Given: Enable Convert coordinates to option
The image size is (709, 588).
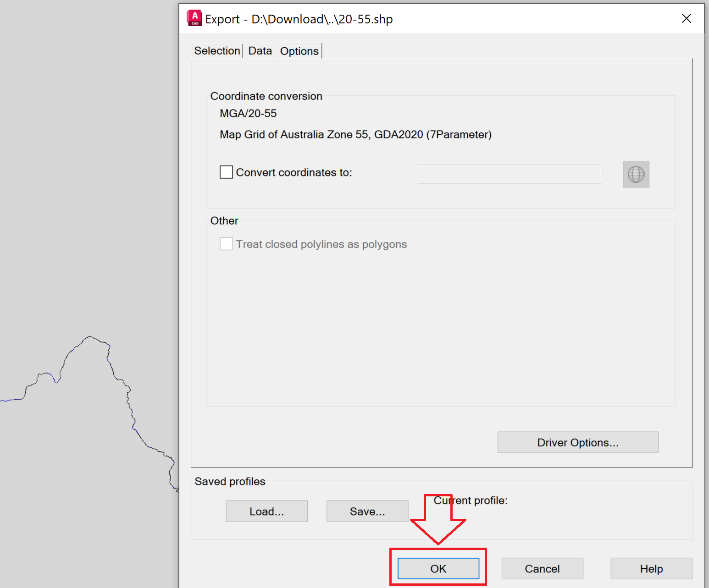Looking at the screenshot, I should (226, 172).
